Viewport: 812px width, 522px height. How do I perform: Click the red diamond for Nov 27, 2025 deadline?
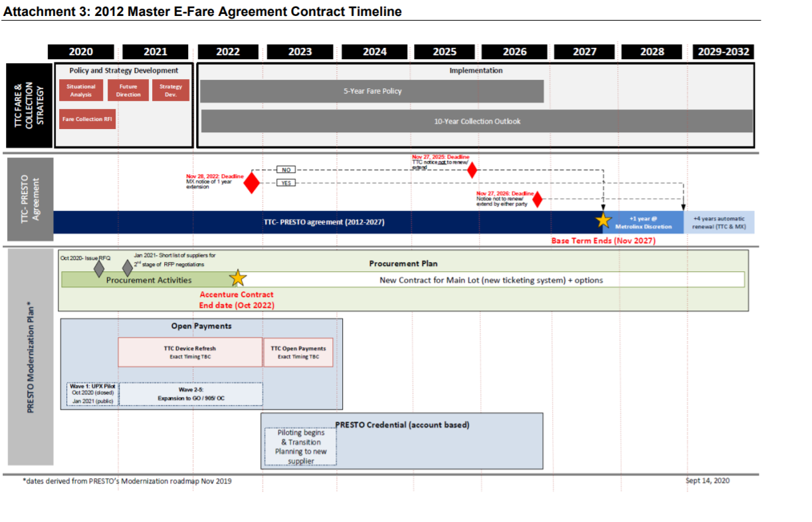[x=472, y=170]
